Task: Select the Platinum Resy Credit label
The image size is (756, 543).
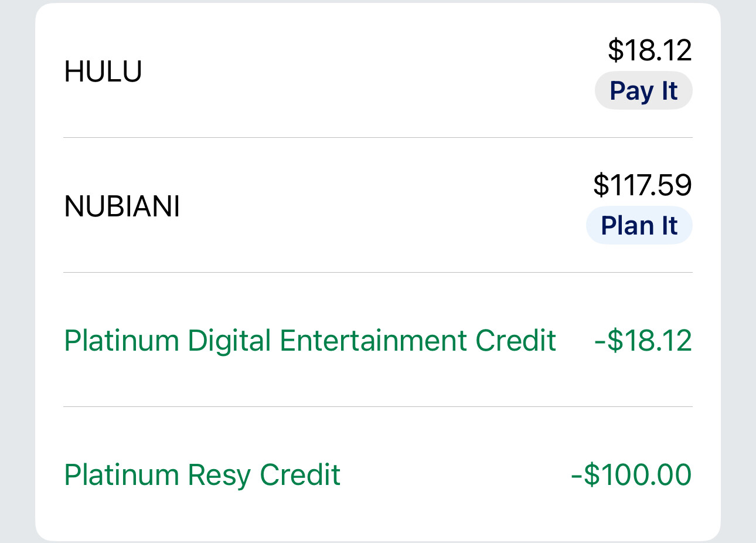Action: 202,475
